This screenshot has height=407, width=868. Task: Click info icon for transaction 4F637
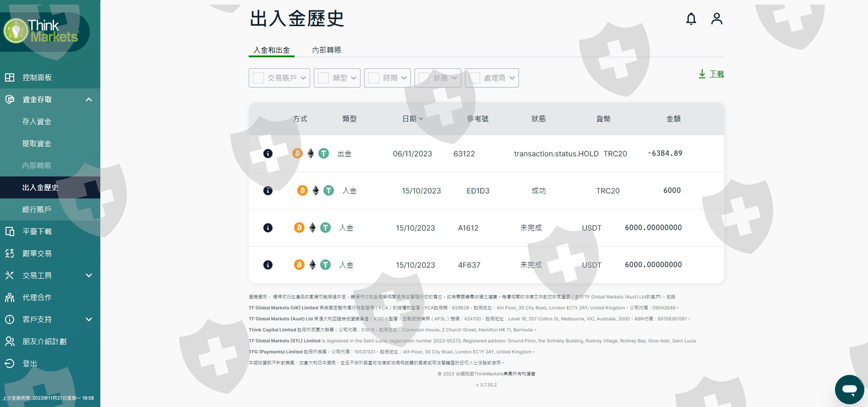coord(268,265)
